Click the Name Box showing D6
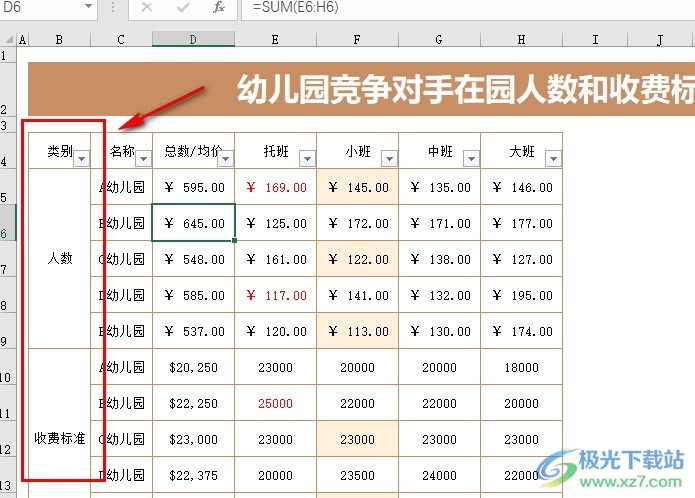The image size is (695, 498). (x=41, y=7)
